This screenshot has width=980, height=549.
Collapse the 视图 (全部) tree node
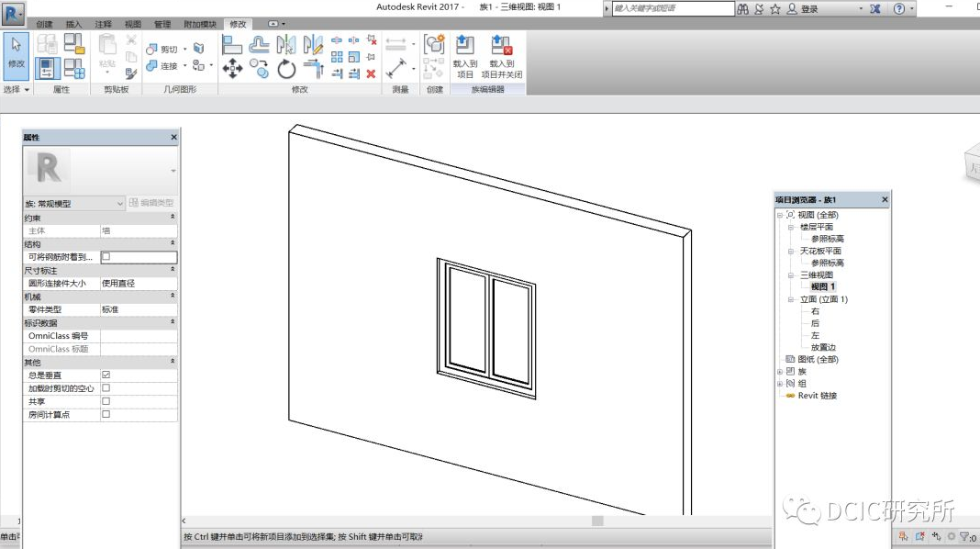(779, 215)
